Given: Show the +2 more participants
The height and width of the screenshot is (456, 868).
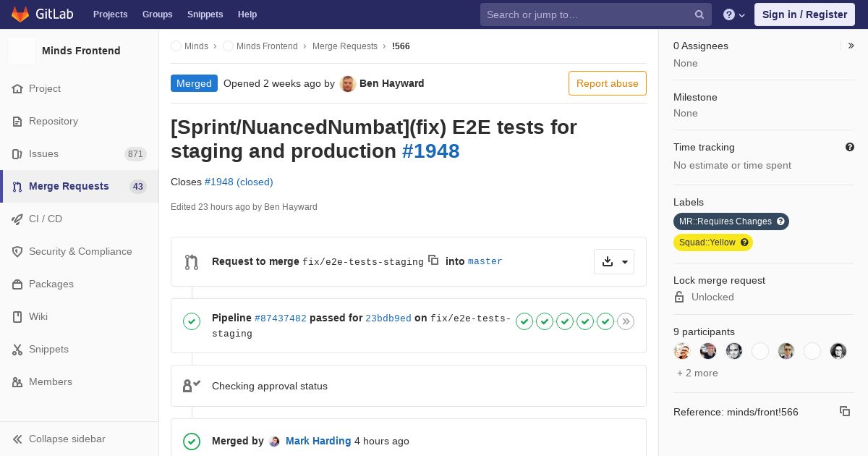Looking at the screenshot, I should click(697, 373).
